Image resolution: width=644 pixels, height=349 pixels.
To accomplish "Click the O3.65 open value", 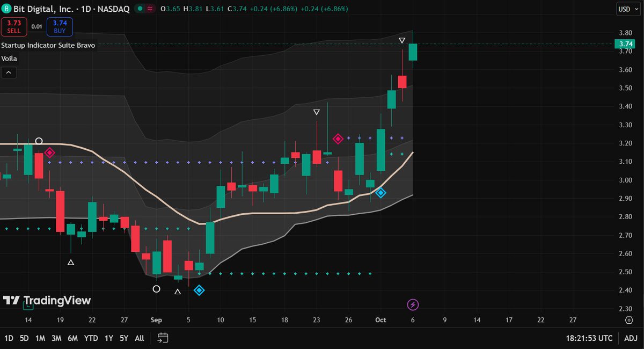I will click(x=171, y=9).
